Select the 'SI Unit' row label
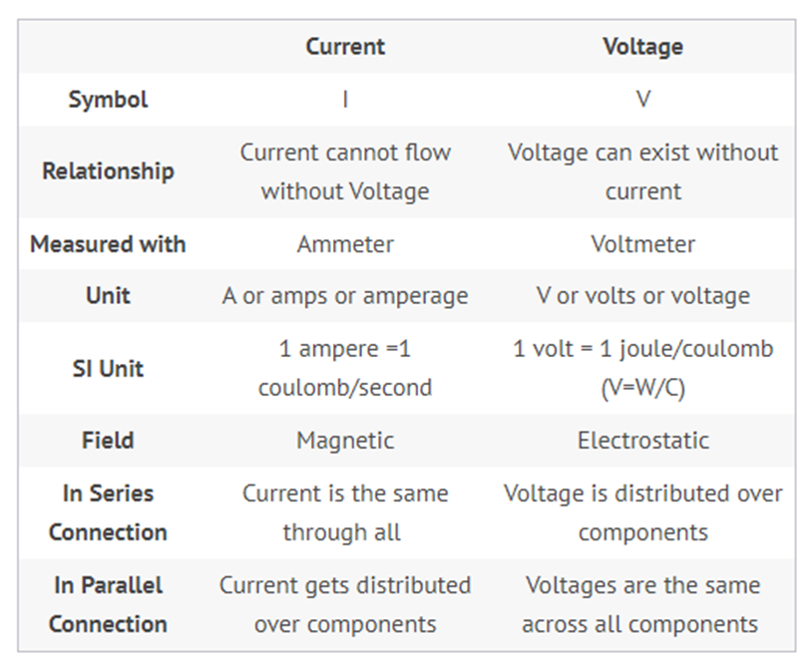 (108, 368)
